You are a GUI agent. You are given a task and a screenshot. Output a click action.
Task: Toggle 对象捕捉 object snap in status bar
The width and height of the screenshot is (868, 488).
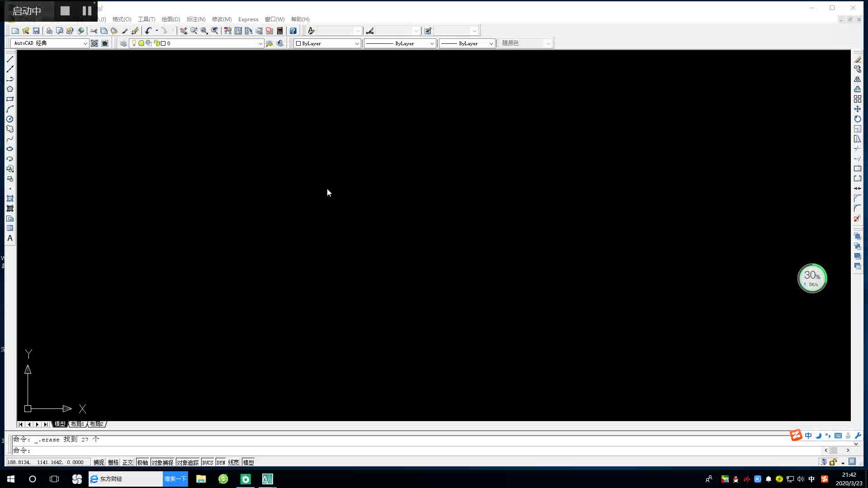click(162, 462)
